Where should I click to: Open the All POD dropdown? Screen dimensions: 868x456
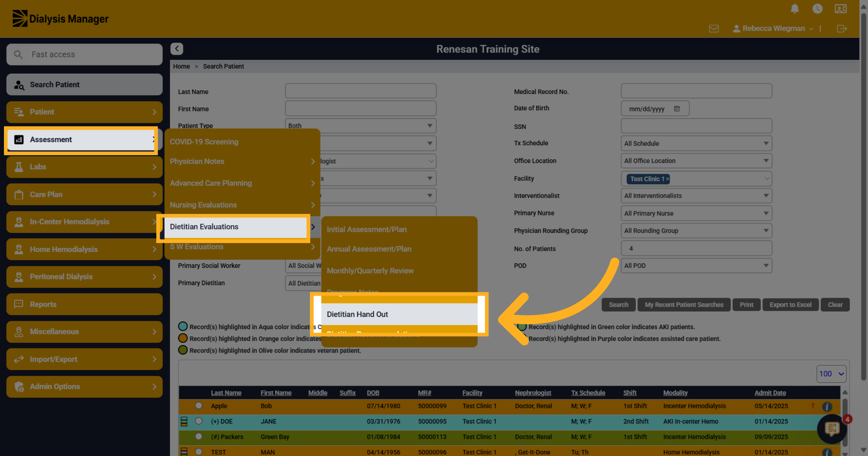[x=696, y=266]
